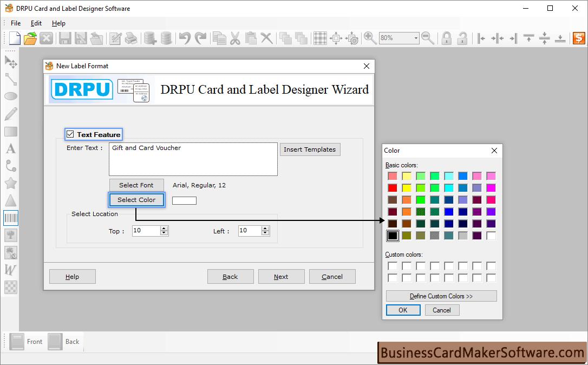Pick the black basic color swatch
Viewport: 588px width, 365px height.
pyautogui.click(x=393, y=236)
